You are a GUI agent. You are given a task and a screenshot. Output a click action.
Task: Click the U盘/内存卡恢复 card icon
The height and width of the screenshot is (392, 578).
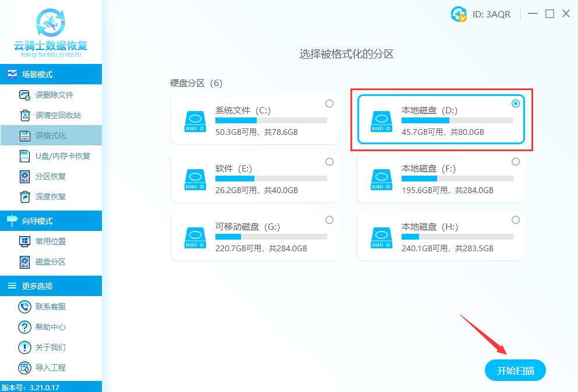24,156
